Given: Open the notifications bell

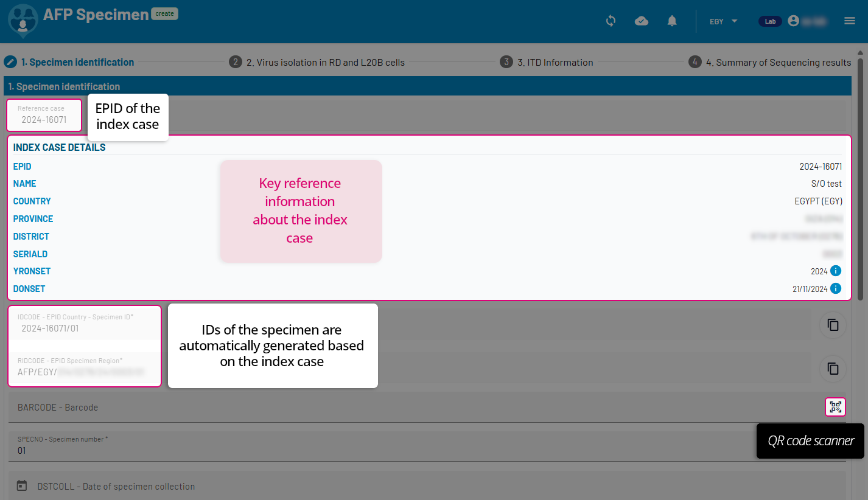Looking at the screenshot, I should (x=672, y=21).
